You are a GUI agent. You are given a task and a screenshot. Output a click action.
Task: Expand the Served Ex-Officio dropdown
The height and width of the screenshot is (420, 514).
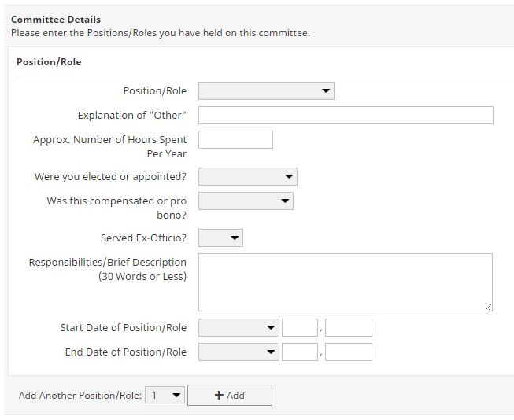[220, 238]
